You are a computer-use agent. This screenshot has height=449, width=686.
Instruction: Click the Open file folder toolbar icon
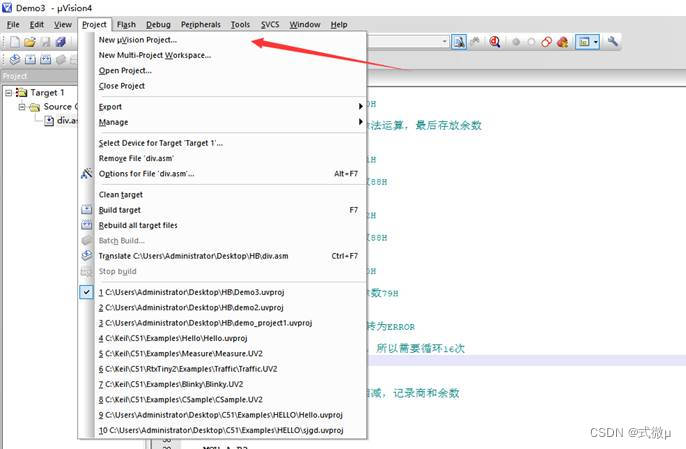(x=30, y=42)
